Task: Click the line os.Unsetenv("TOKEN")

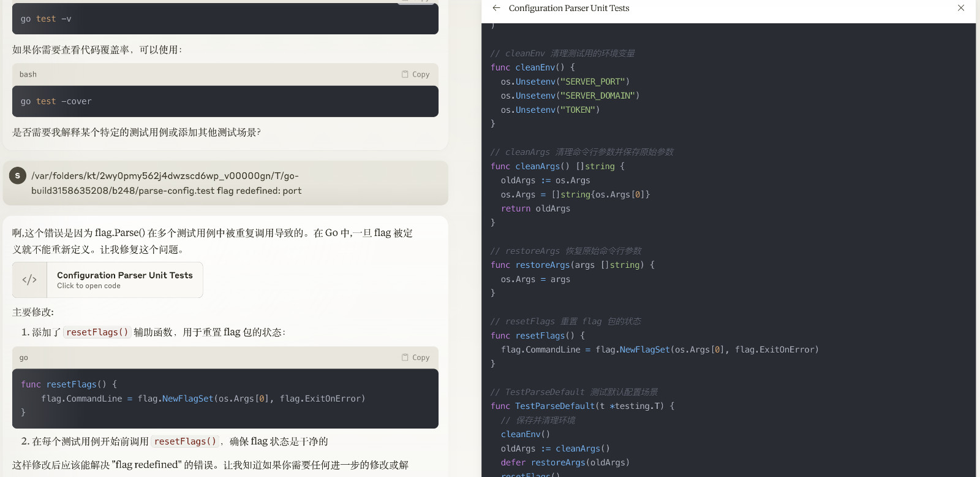Action: [x=550, y=110]
